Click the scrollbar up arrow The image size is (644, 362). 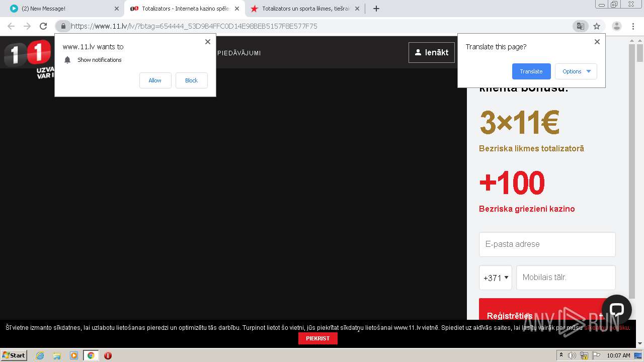639,40
